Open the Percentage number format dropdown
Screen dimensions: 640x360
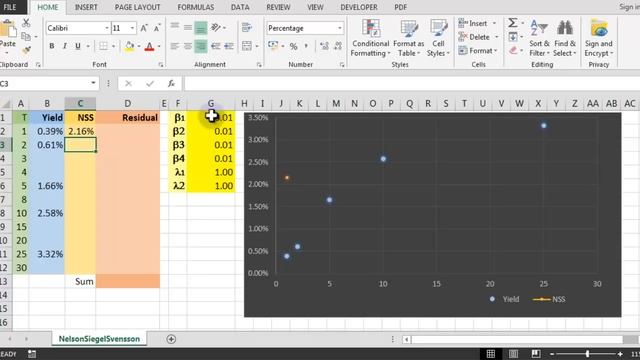pyautogui.click(x=340, y=28)
